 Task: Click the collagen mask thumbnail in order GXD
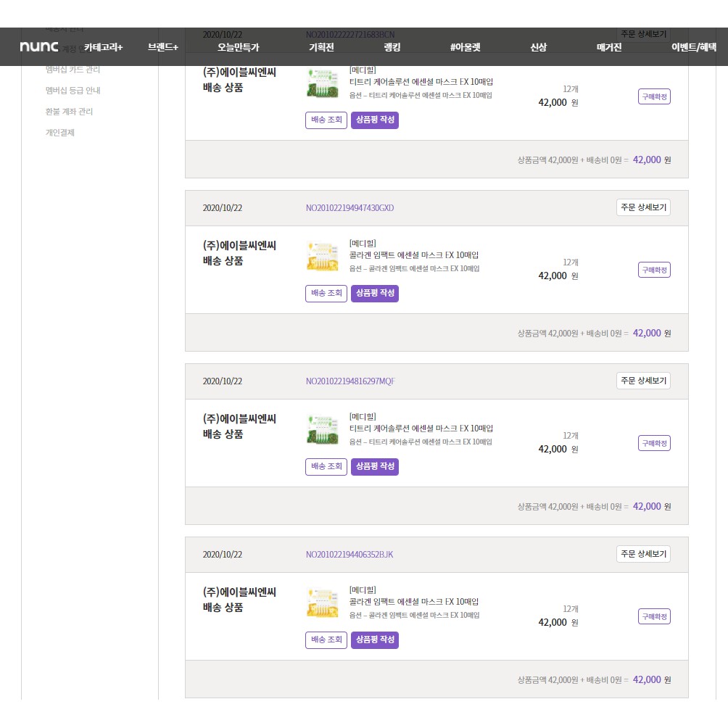tap(323, 256)
